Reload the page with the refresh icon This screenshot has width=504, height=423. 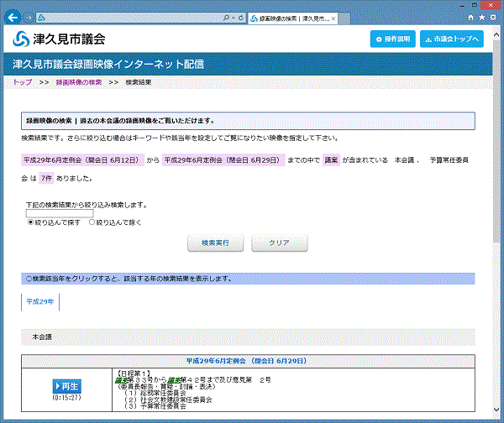(241, 18)
